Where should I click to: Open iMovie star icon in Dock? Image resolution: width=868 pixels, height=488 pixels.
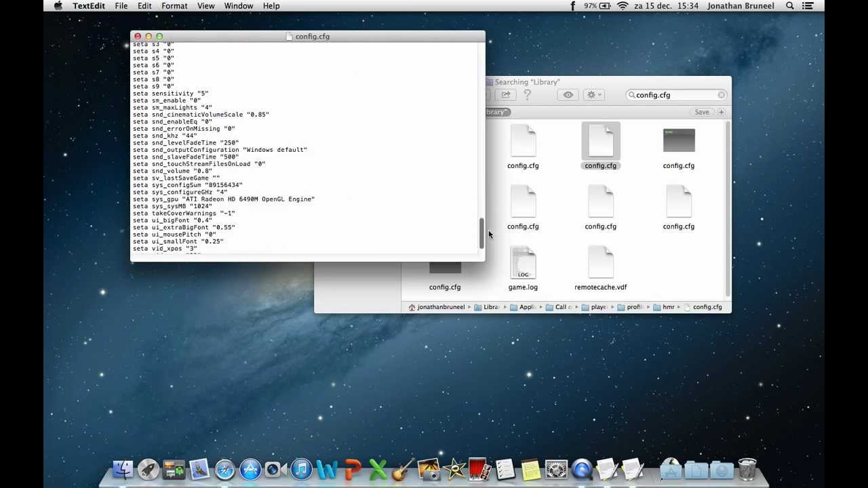[x=454, y=469]
